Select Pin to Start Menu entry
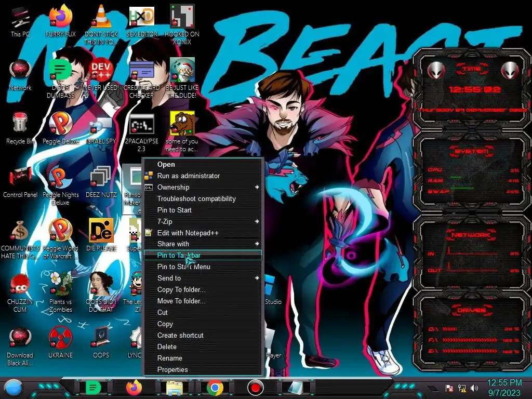532x399 pixels. click(x=203, y=267)
